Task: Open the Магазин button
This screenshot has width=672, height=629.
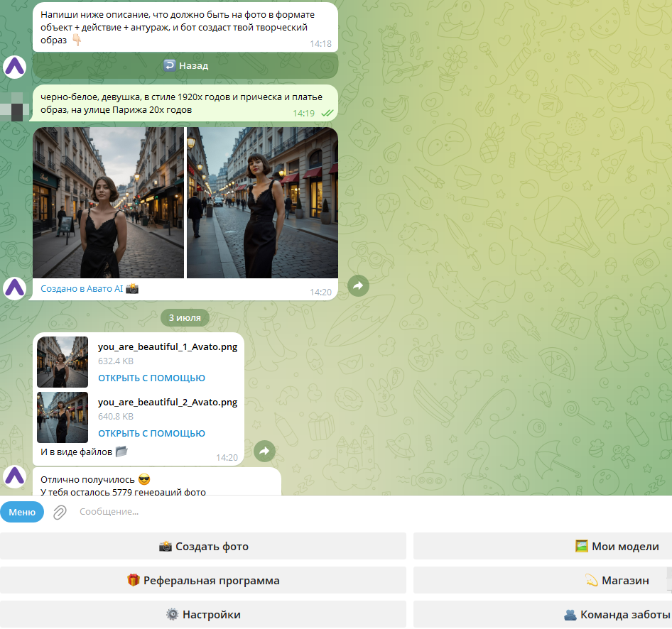Action: [543, 581]
